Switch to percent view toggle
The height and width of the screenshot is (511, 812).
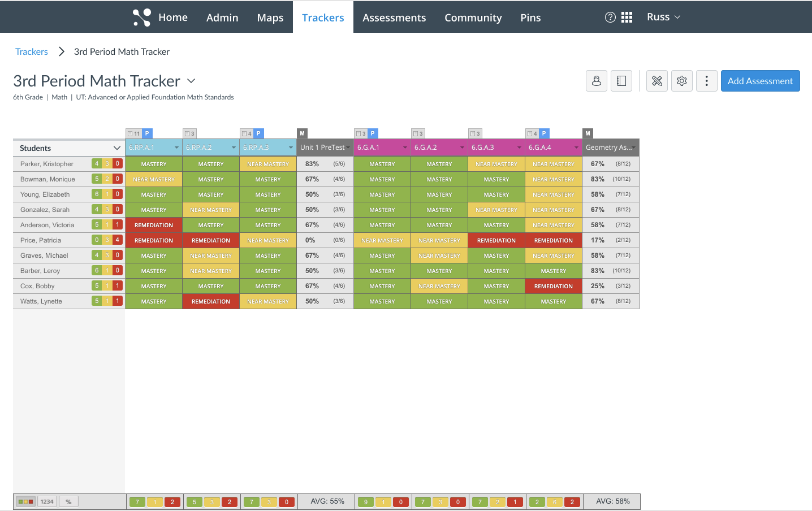tap(69, 501)
